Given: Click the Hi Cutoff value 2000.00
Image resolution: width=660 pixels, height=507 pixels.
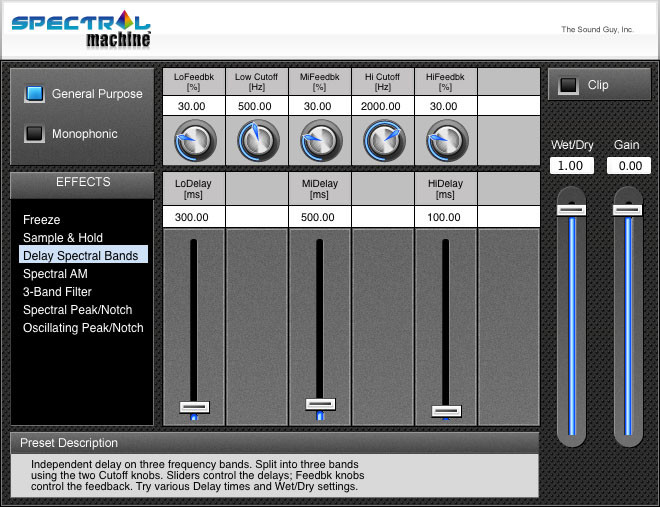Looking at the screenshot, I should click(x=383, y=106).
